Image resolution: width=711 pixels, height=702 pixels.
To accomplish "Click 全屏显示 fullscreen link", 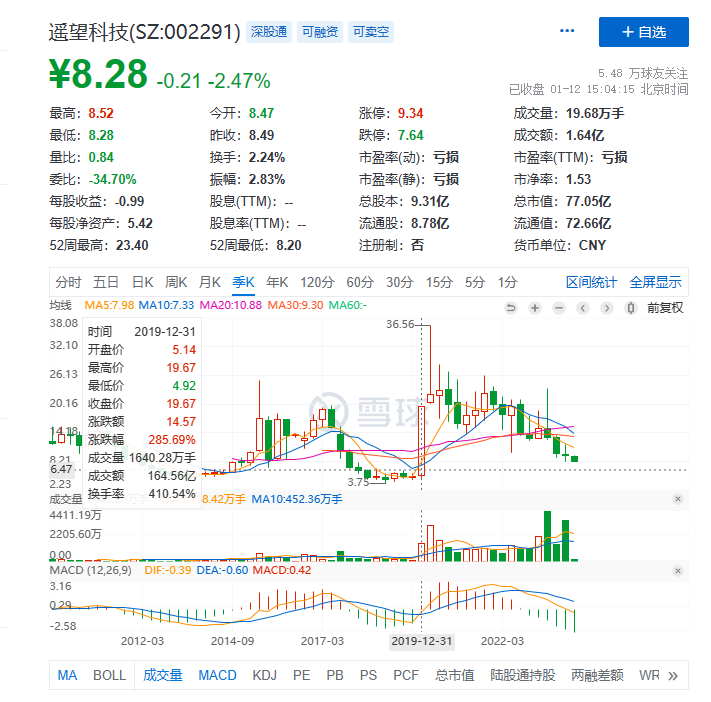I will pyautogui.click(x=655, y=282).
